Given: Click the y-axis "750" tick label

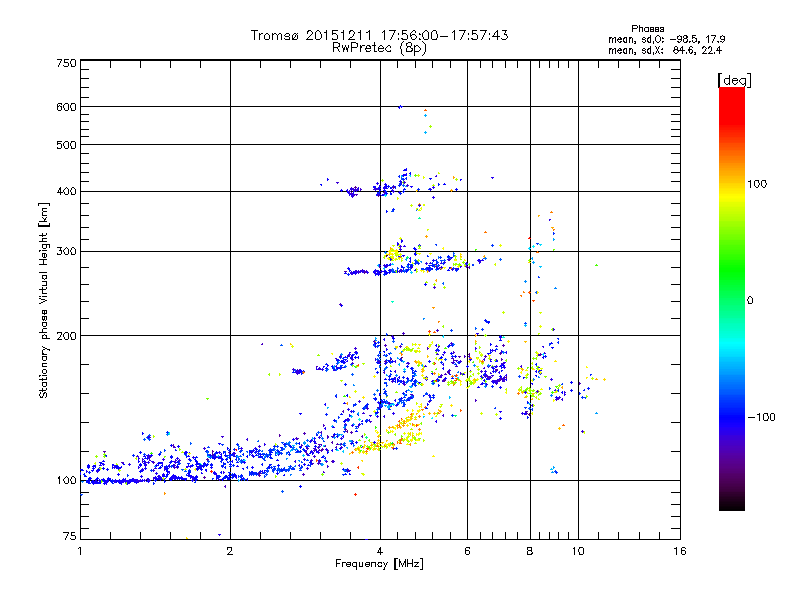Looking at the screenshot, I should click(x=67, y=63).
